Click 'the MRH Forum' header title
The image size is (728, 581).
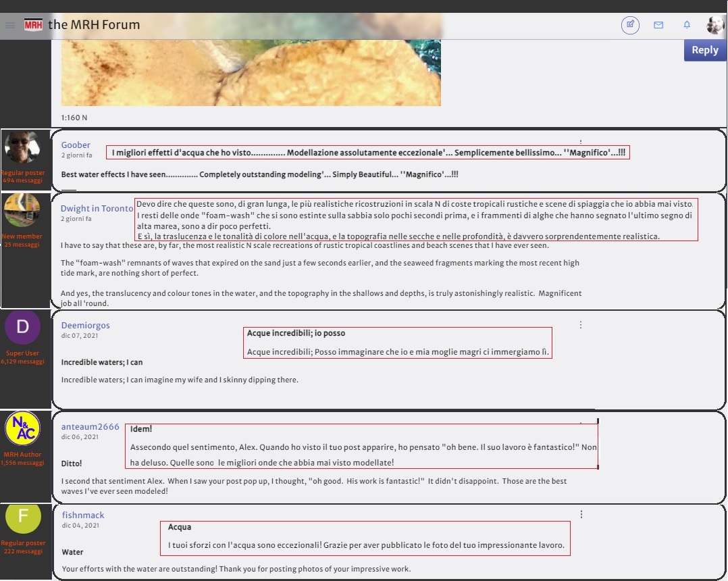coord(95,24)
